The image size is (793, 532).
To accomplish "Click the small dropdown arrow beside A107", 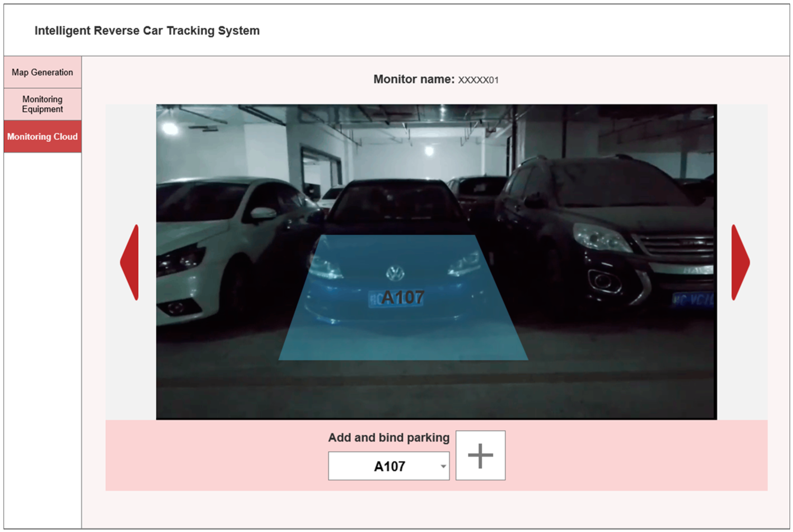I will [443, 466].
